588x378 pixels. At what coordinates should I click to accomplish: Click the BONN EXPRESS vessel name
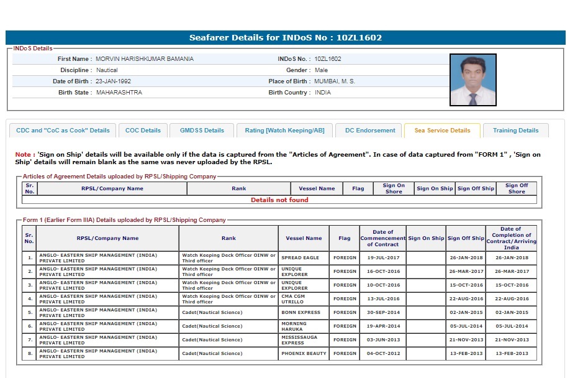click(301, 313)
